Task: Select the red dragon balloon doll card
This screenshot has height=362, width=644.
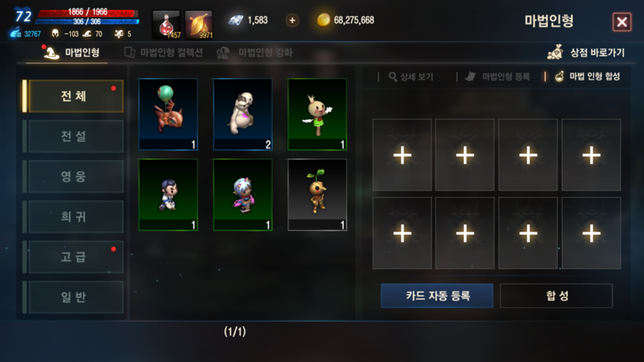Action: coord(168,114)
